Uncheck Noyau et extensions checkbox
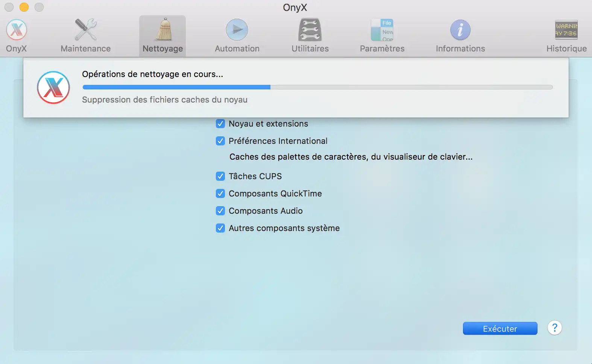This screenshot has height=364, width=592. (220, 124)
